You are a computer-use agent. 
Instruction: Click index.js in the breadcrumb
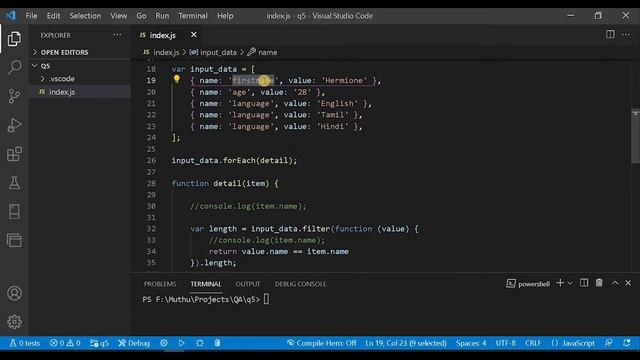(x=166, y=52)
